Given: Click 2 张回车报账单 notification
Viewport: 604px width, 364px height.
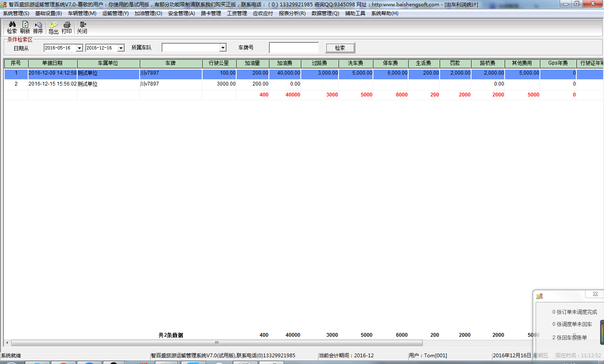Looking at the screenshot, I should click(570, 338).
